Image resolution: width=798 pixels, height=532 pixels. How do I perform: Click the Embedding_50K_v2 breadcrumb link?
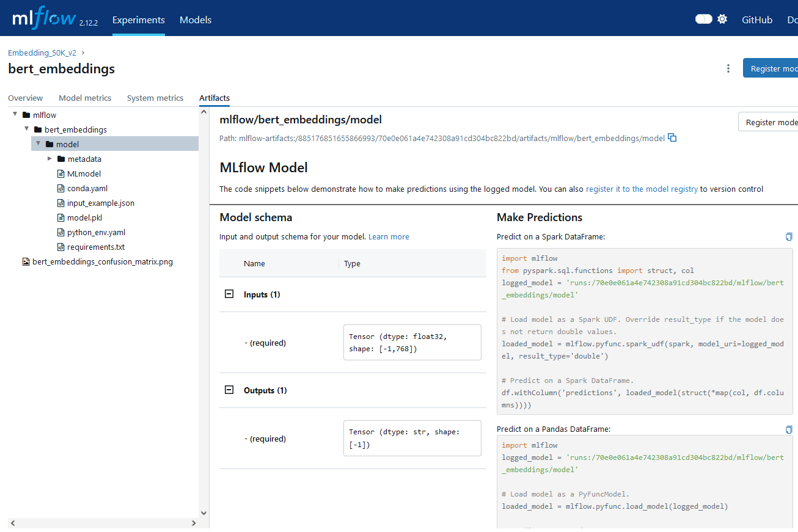(42, 53)
